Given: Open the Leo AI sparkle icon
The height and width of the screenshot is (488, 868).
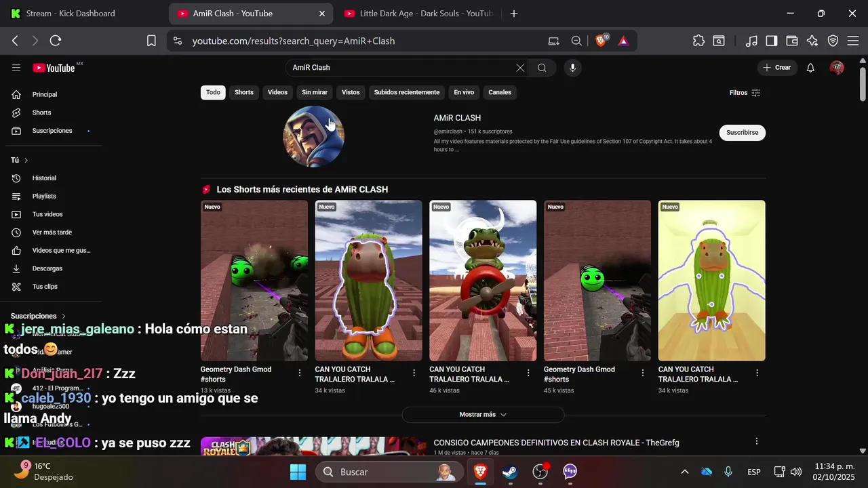Looking at the screenshot, I should pyautogui.click(x=812, y=41).
